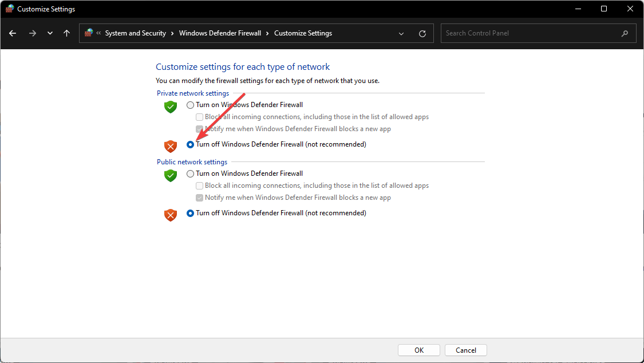The image size is (644, 363).
Task: Open the address bar dropdown arrow
Action: [401, 33]
